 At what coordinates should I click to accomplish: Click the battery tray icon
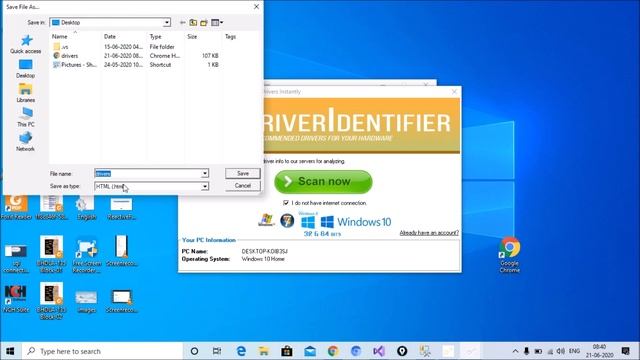[x=538, y=351]
